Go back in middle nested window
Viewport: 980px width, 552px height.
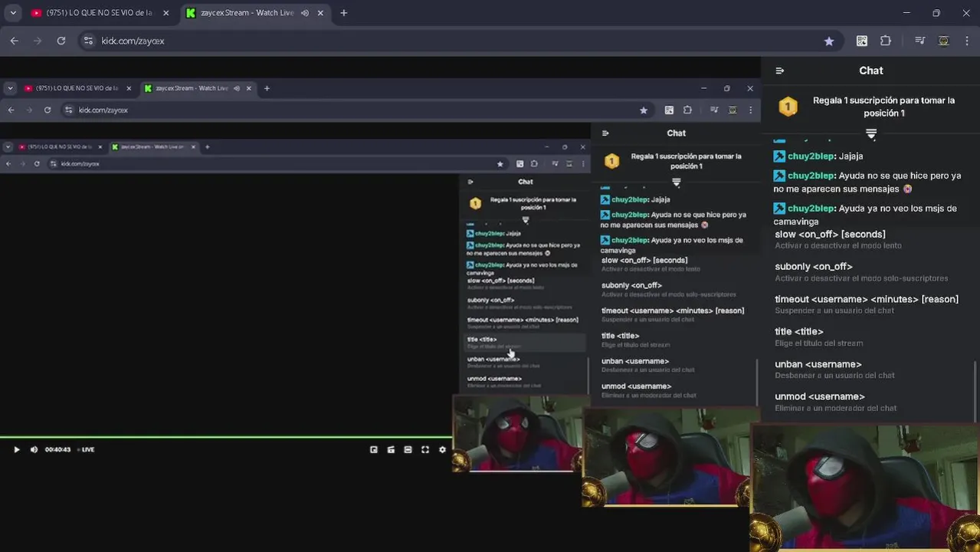pos(11,110)
